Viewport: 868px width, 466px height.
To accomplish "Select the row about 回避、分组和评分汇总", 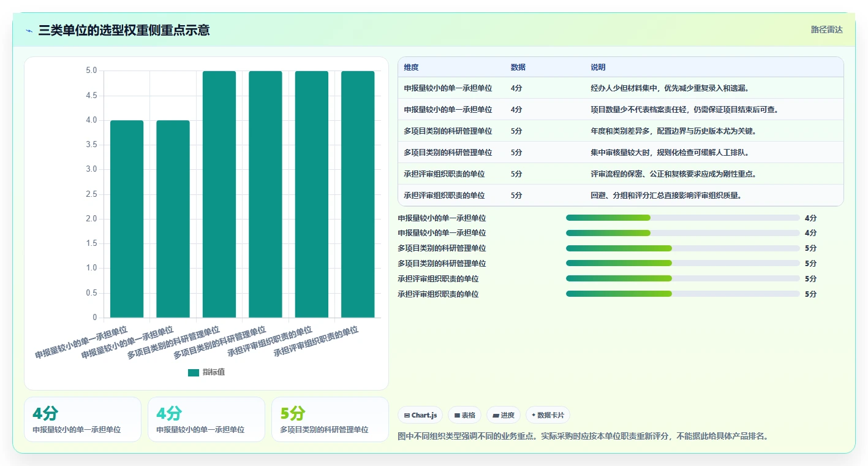I will (621, 196).
